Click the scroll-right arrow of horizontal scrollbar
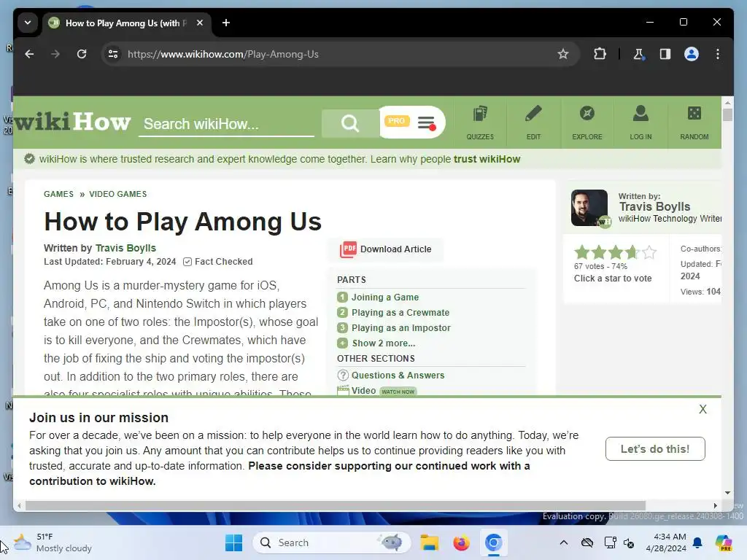747x560 pixels. click(715, 505)
